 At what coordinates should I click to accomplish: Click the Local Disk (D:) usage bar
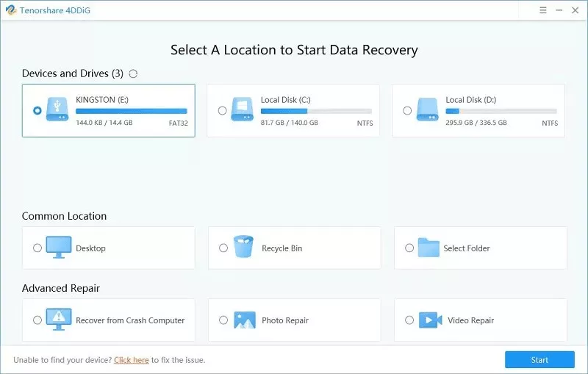click(501, 111)
